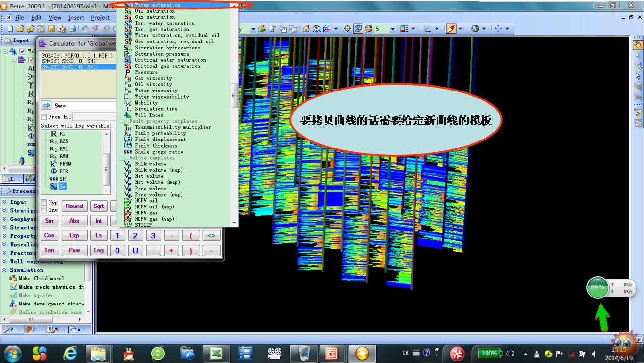Screen dimensions: 644x363
Task: Click the axis display icon
Action: [428, 29]
